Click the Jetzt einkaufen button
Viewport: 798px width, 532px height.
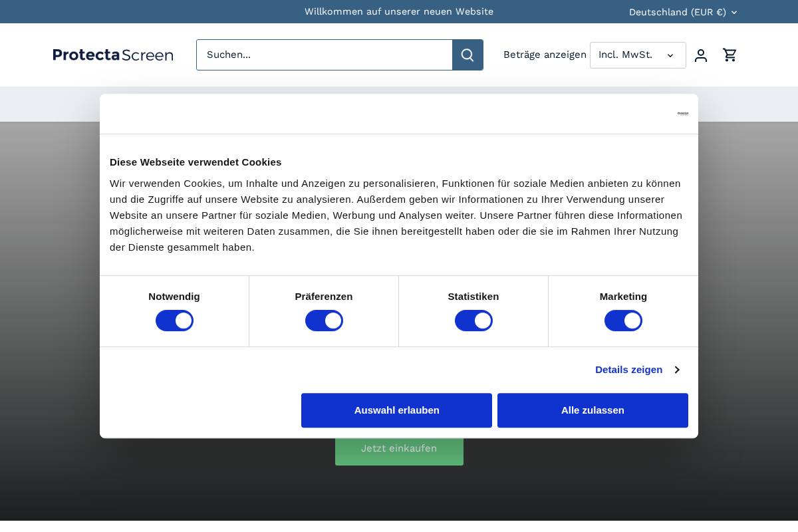(x=399, y=448)
